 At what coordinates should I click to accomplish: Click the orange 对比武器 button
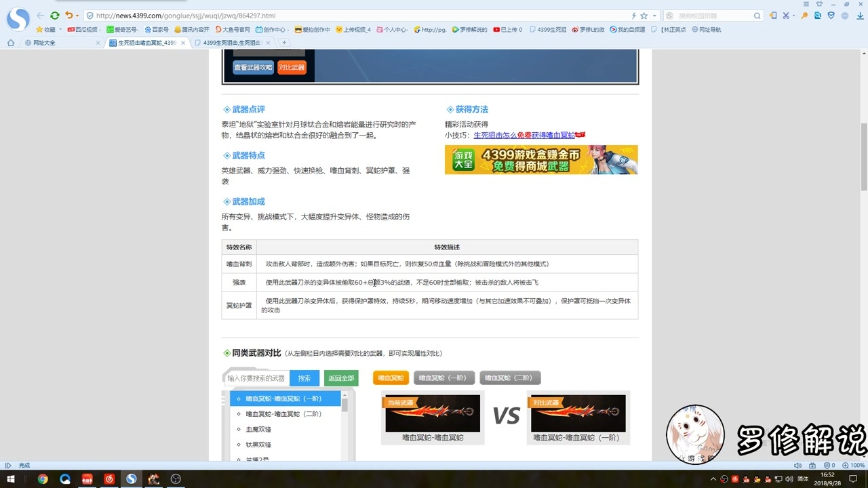292,67
